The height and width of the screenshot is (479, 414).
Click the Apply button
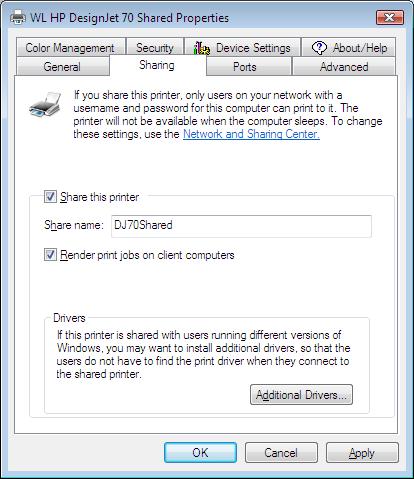[362, 453]
